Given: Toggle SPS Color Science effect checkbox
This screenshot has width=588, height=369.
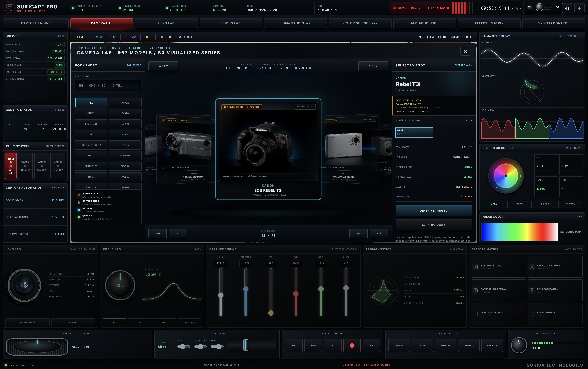Looking at the screenshot, I should tap(532, 267).
